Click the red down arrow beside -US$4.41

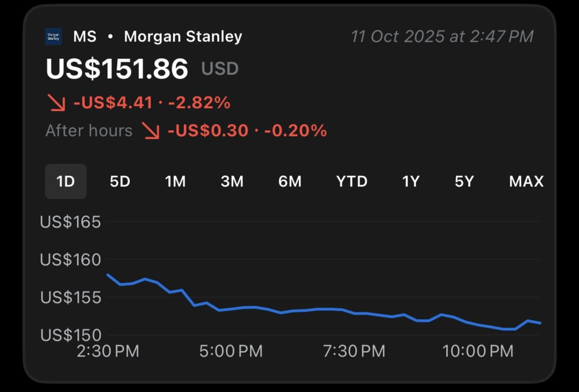(x=57, y=103)
